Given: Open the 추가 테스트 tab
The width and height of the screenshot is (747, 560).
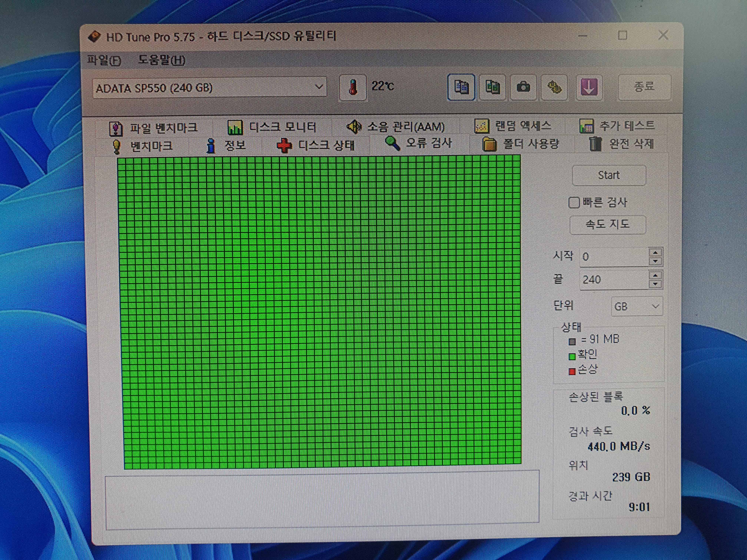Looking at the screenshot, I should click(617, 126).
